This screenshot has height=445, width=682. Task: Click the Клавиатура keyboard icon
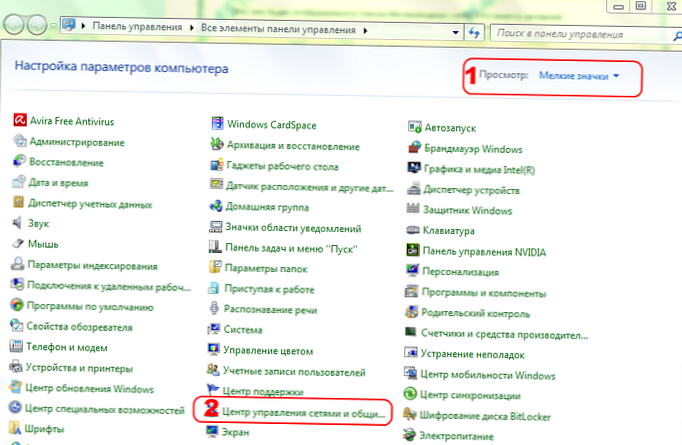pyautogui.click(x=413, y=230)
